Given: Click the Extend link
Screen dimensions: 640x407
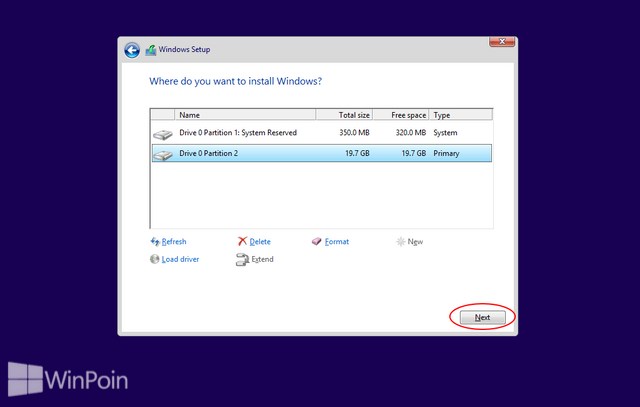Looking at the screenshot, I should coord(262,259).
